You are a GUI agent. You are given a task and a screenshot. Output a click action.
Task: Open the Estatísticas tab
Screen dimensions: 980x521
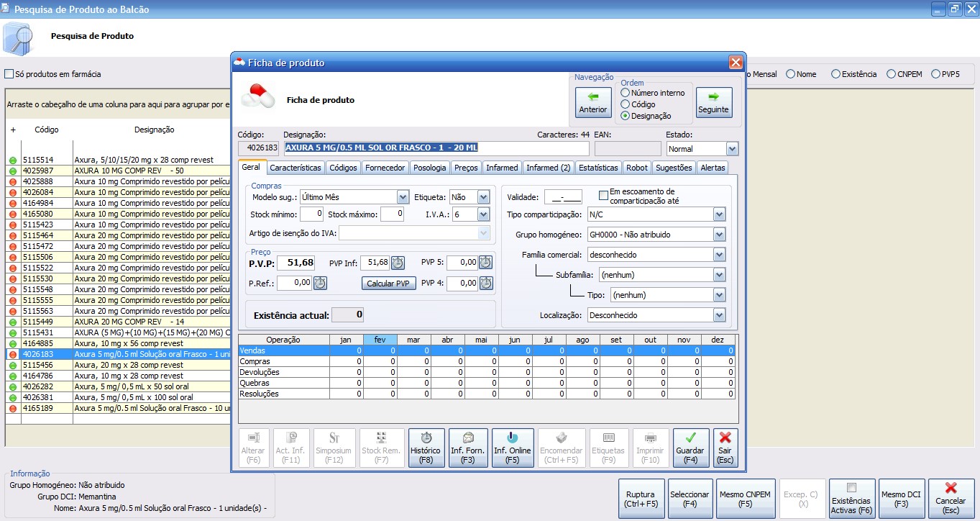(598, 168)
